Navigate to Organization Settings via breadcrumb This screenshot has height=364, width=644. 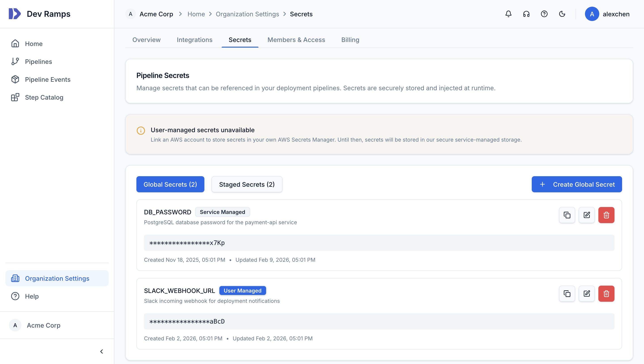pyautogui.click(x=247, y=14)
